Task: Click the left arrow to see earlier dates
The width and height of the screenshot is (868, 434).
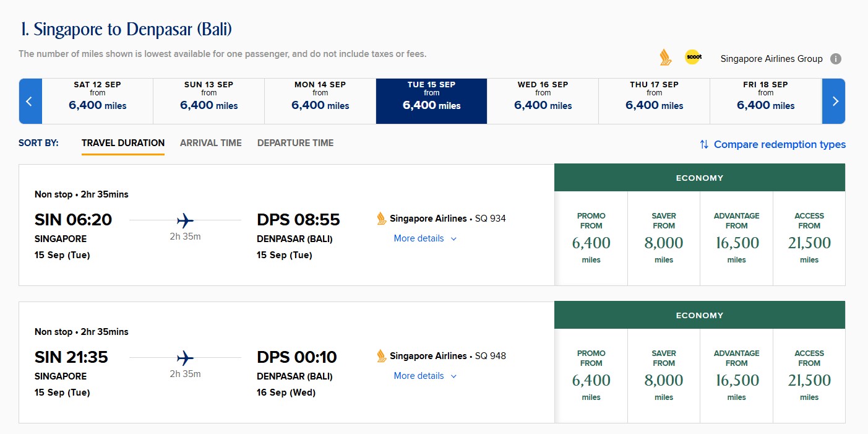Action: (30, 101)
